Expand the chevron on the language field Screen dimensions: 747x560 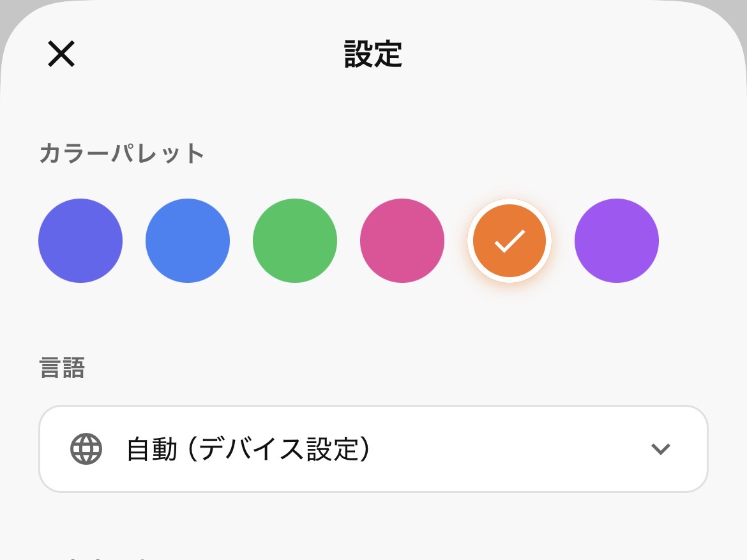click(661, 449)
